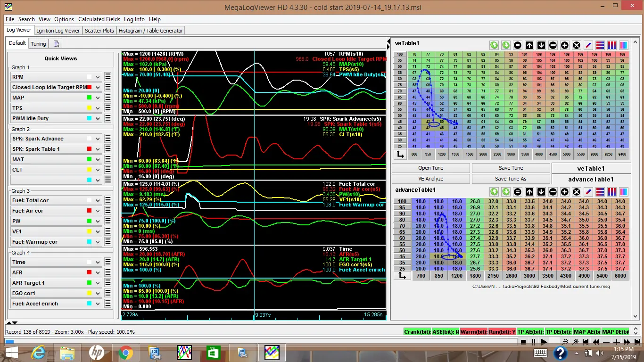
Task: Click the Save Tune button
Action: point(511,168)
